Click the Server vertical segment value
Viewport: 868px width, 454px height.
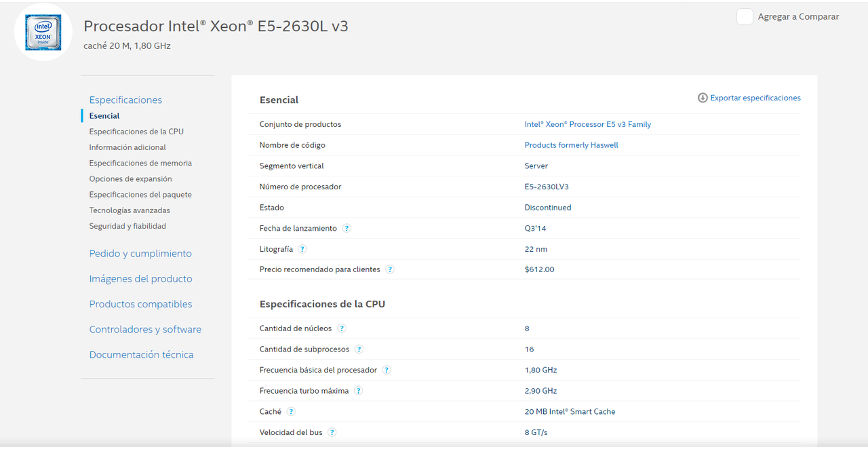536,166
